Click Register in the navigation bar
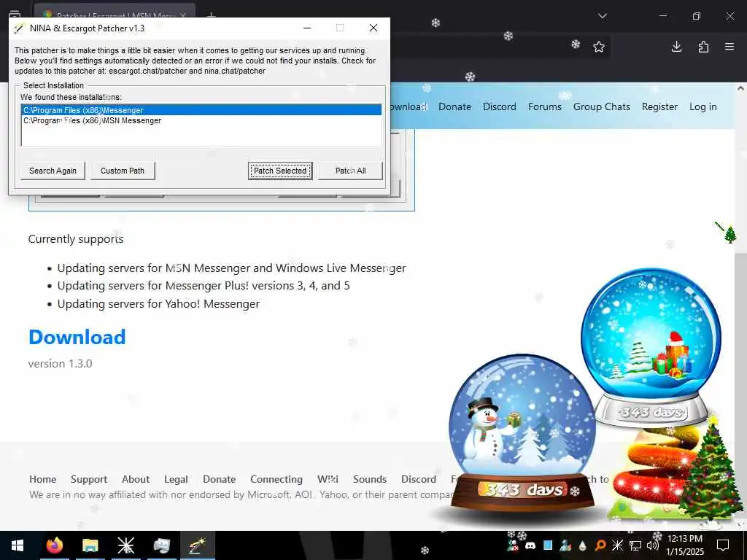 click(x=659, y=106)
